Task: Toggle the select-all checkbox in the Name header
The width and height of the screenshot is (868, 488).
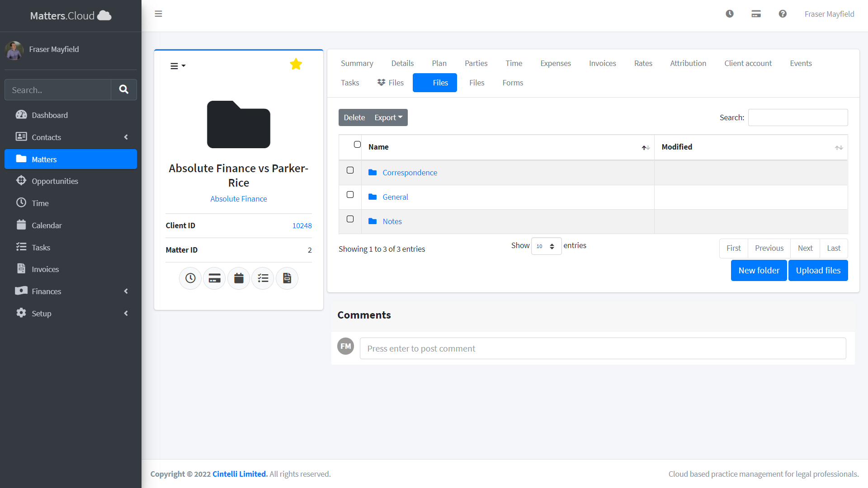Action: [357, 145]
